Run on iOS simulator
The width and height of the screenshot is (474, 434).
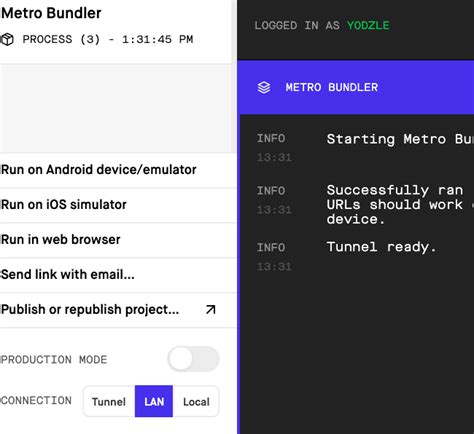(x=118, y=205)
